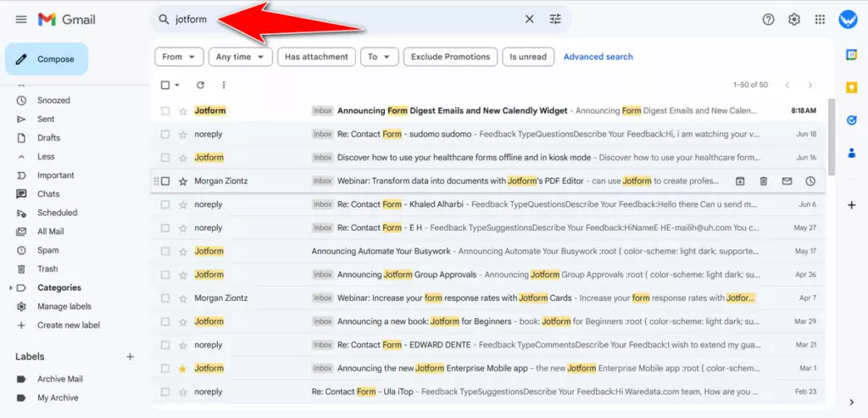Screen dimensions: 868x418
Task: Expand the Categories section
Action: click(x=10, y=288)
